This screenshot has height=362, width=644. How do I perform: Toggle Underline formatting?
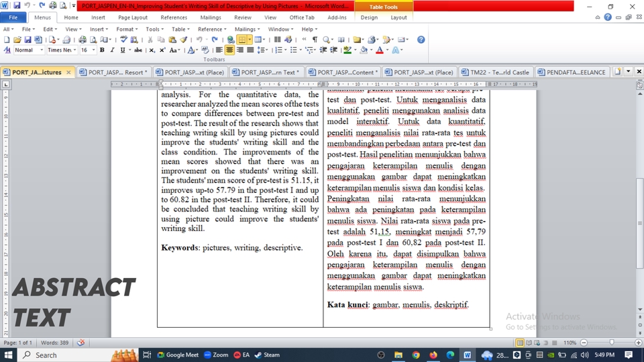click(122, 50)
